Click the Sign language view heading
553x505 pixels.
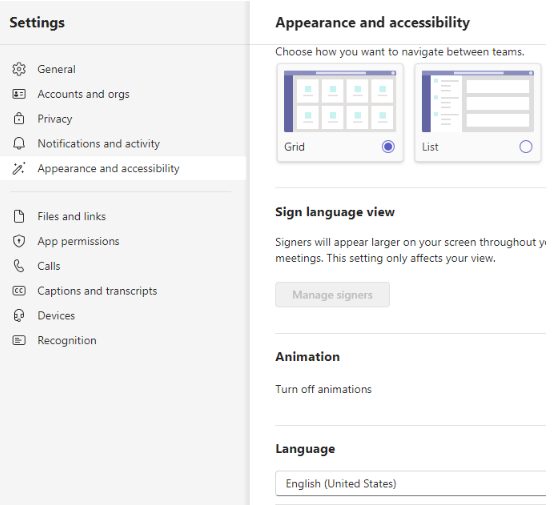click(335, 212)
